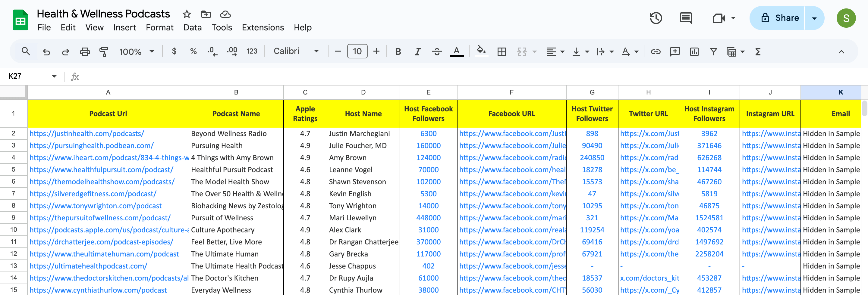
Task: Collapse the toolbar with chevron
Action: point(841,51)
